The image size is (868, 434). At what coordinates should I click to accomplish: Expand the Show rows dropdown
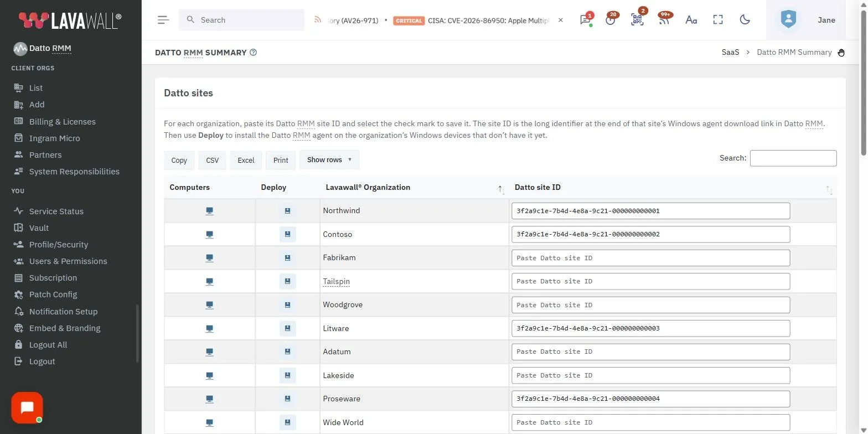click(329, 160)
